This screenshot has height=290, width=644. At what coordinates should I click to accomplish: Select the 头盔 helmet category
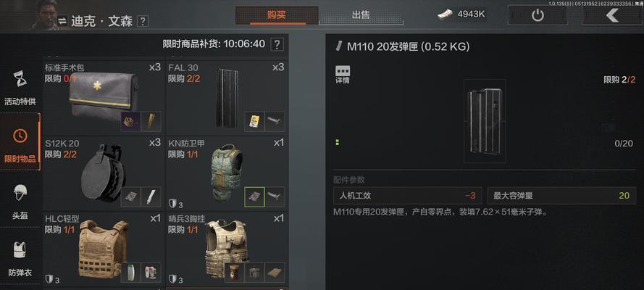point(20,202)
